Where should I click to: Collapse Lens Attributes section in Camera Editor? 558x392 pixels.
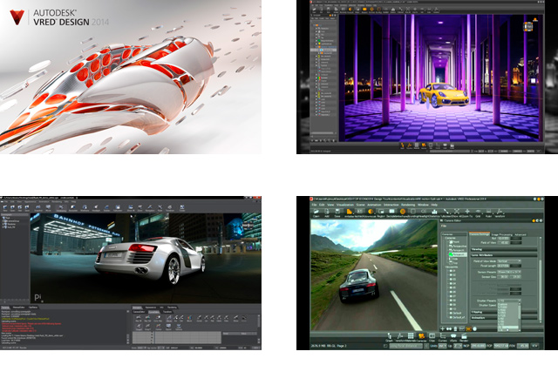point(504,255)
